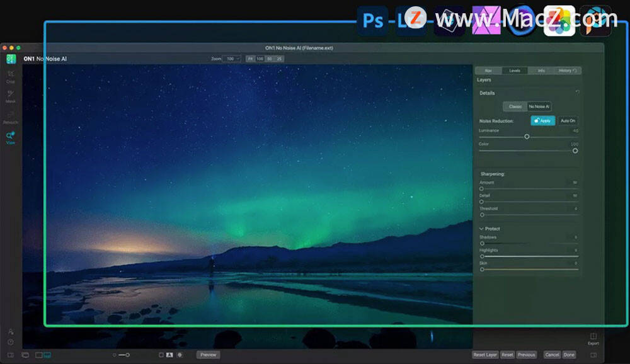The height and width of the screenshot is (364, 630).
Task: Click the Reset Layer button
Action: pyautogui.click(x=485, y=355)
